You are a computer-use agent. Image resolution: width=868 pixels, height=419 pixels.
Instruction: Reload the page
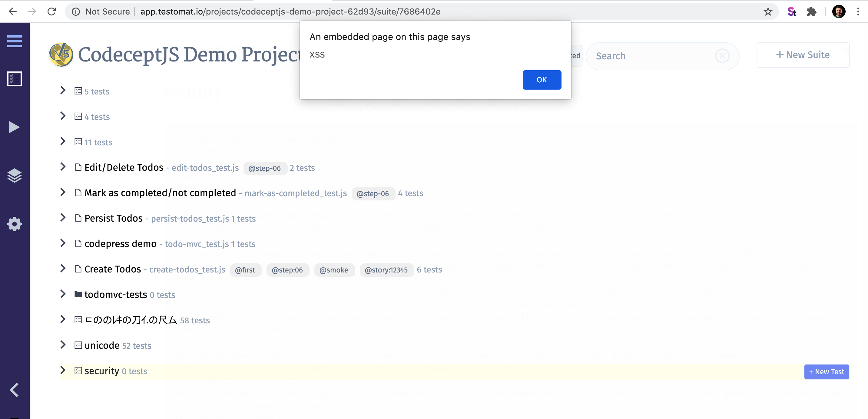click(x=51, y=12)
